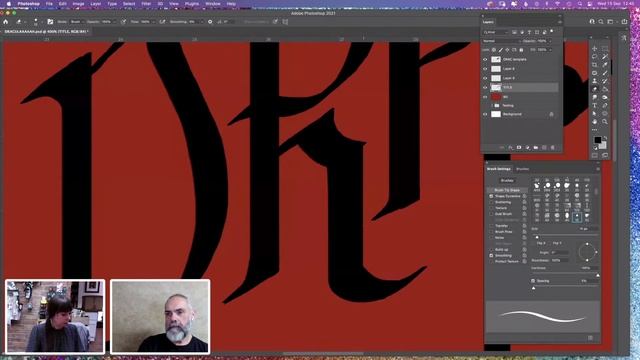This screenshot has width=640, height=360.
Task: Disable Shape Dynamics checkbox
Action: [x=491, y=196]
